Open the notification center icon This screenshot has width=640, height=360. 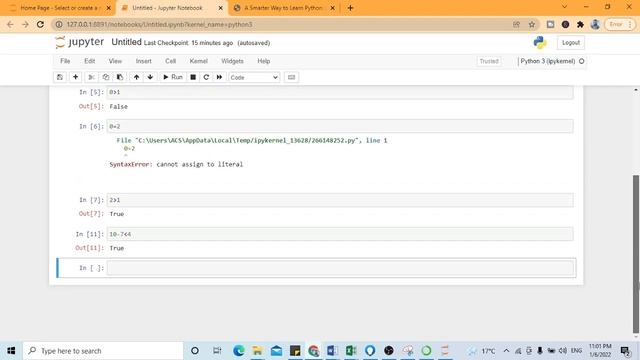625,351
